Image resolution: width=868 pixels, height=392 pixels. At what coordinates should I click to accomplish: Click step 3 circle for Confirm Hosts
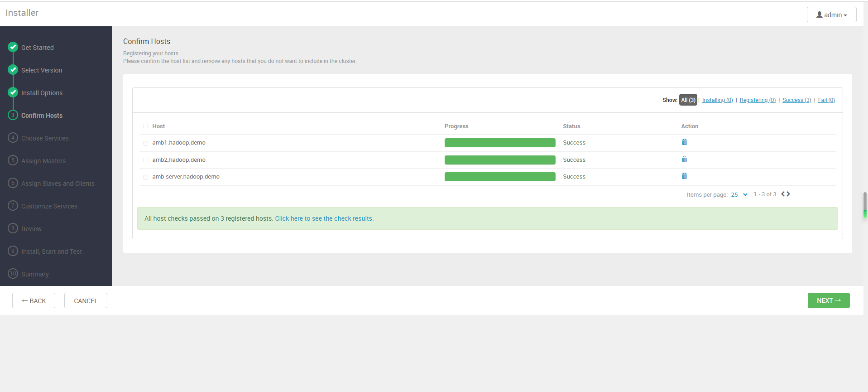coord(13,115)
